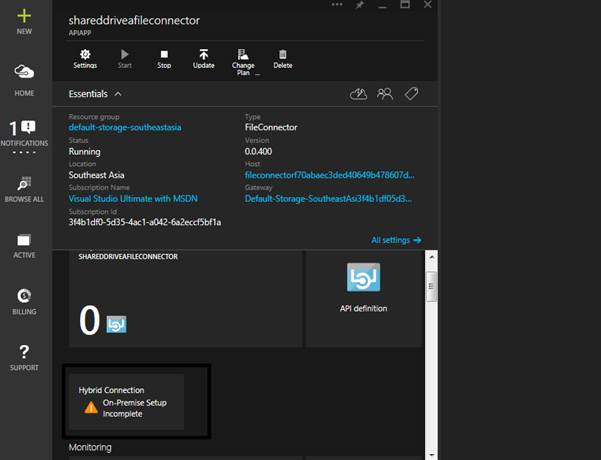Open the quick start cloud icon

(358, 94)
